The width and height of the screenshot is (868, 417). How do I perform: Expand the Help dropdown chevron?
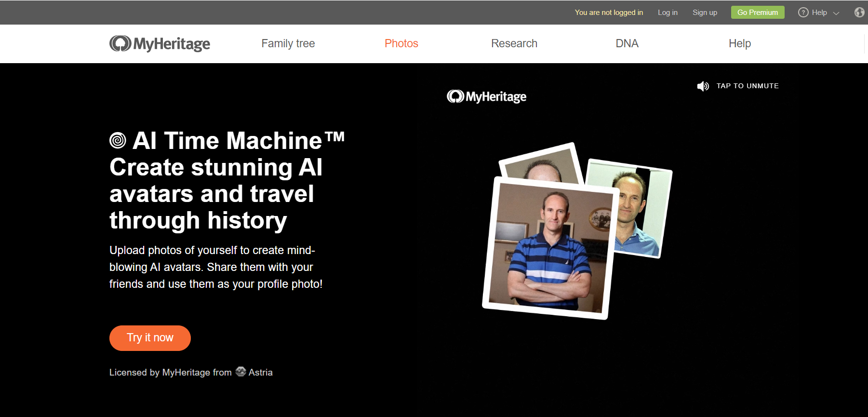836,13
